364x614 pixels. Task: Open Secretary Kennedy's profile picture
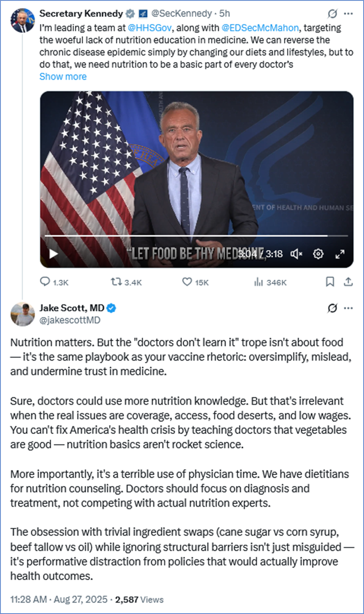(x=23, y=20)
